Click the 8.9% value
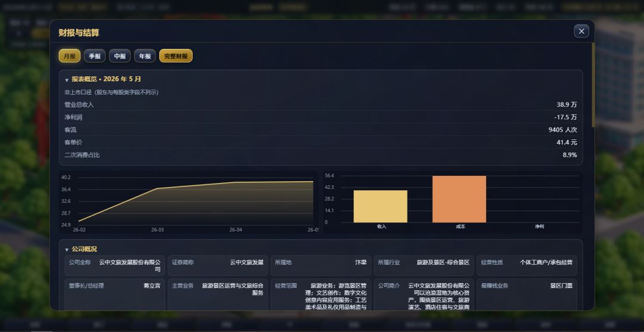Screen dimensions: 644x332 (x=569, y=155)
